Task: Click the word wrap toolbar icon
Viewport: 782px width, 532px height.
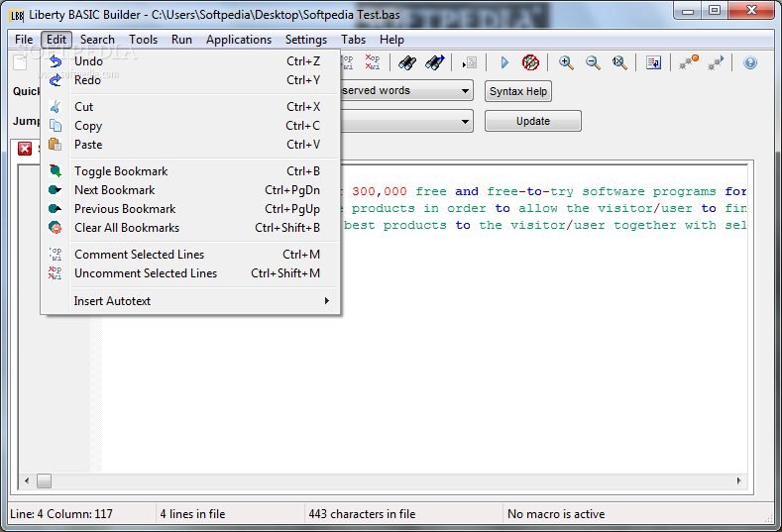Action: point(653,62)
